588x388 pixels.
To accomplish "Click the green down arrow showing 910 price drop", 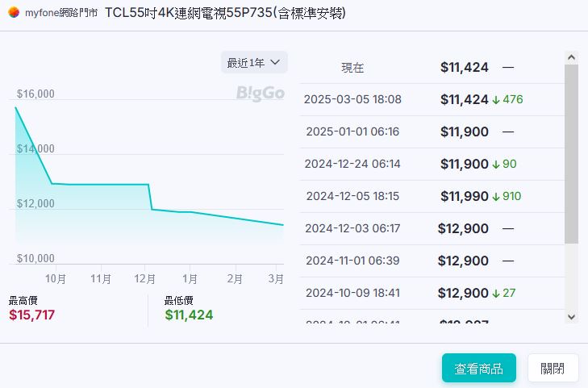I will pos(496,196).
